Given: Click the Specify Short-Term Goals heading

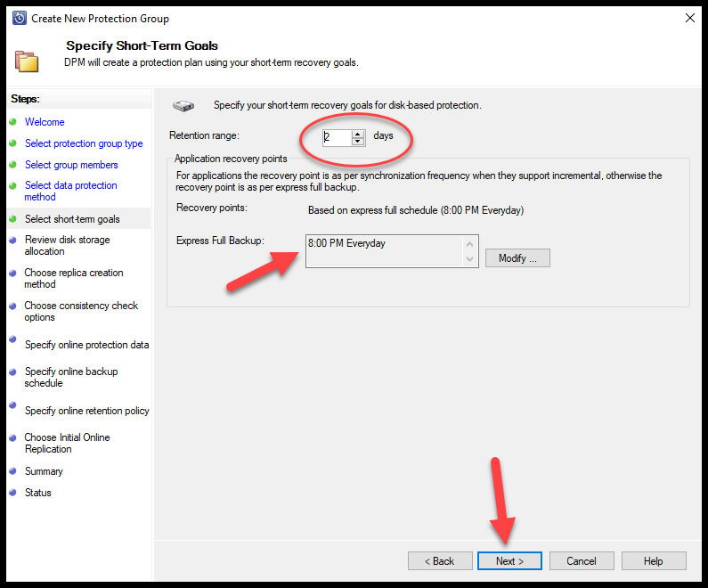Looking at the screenshot, I should [x=142, y=45].
